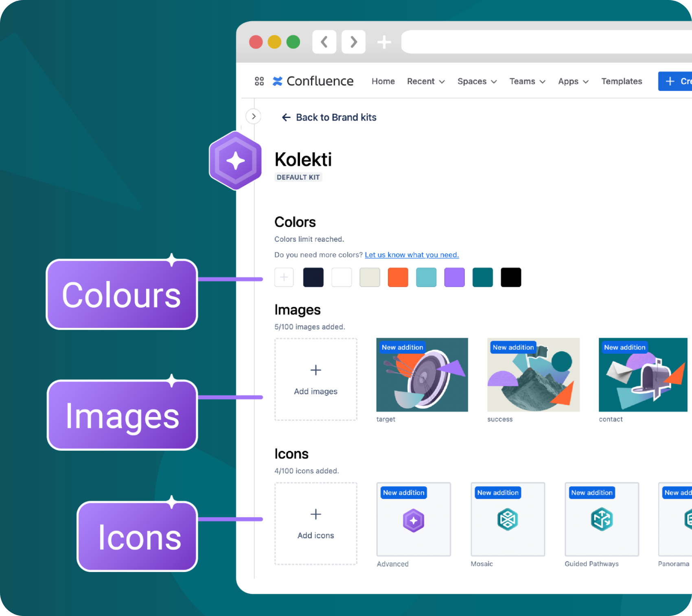Expand the Teams dropdown
The height and width of the screenshot is (616, 692).
click(527, 81)
